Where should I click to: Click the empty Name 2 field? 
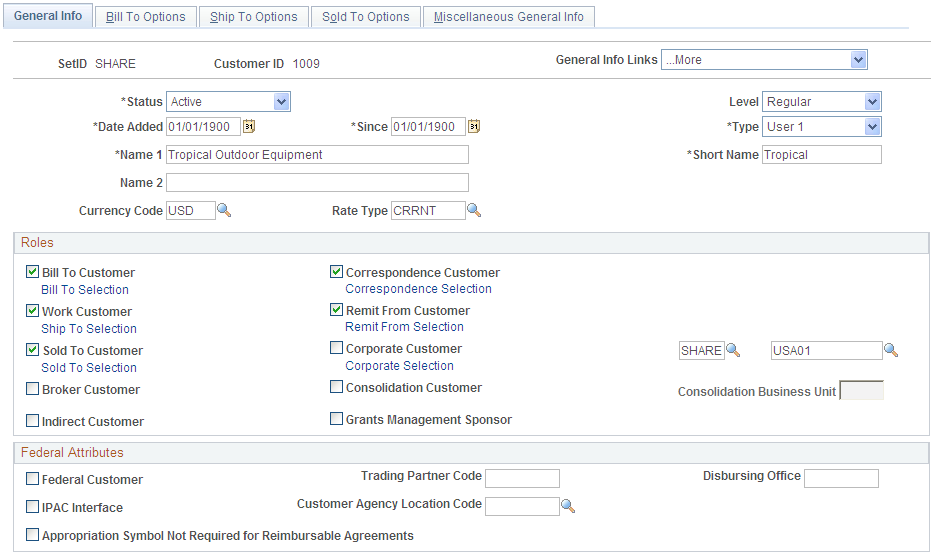(317, 182)
